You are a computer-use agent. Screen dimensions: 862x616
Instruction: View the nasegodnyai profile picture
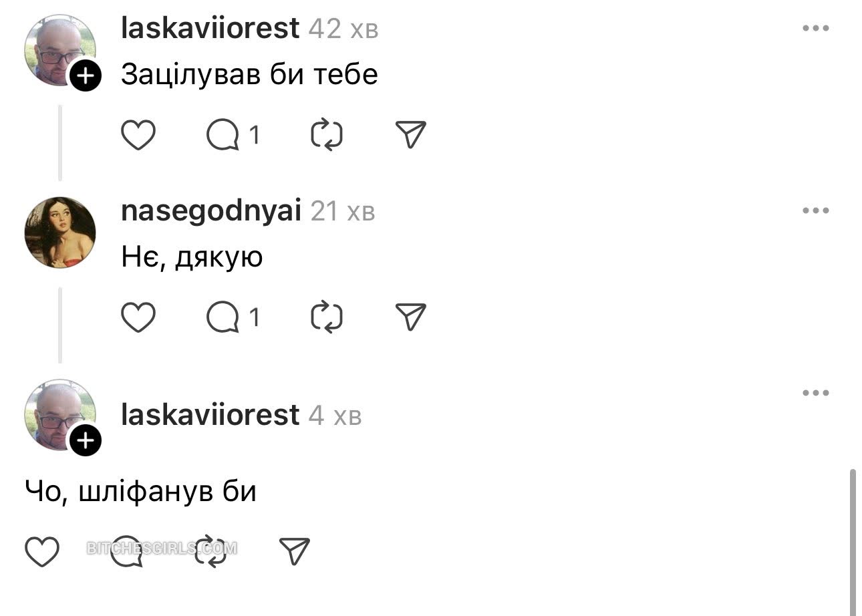pyautogui.click(x=60, y=233)
